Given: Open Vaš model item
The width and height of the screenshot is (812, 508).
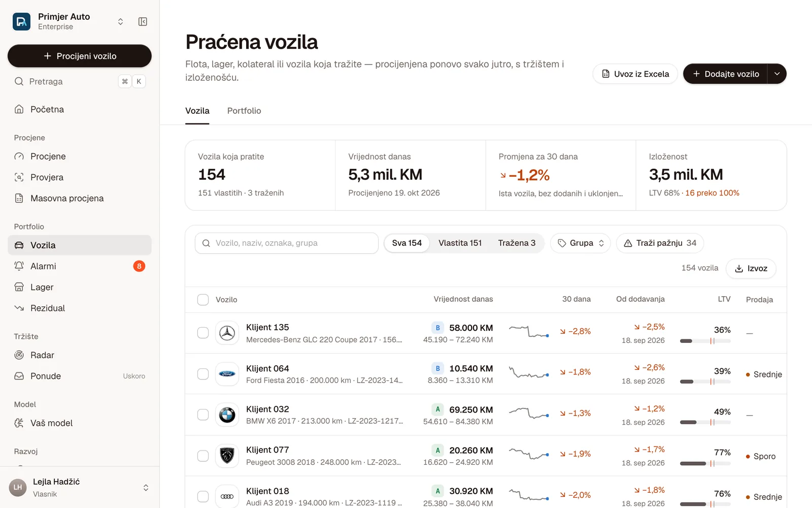Looking at the screenshot, I should point(80,423).
